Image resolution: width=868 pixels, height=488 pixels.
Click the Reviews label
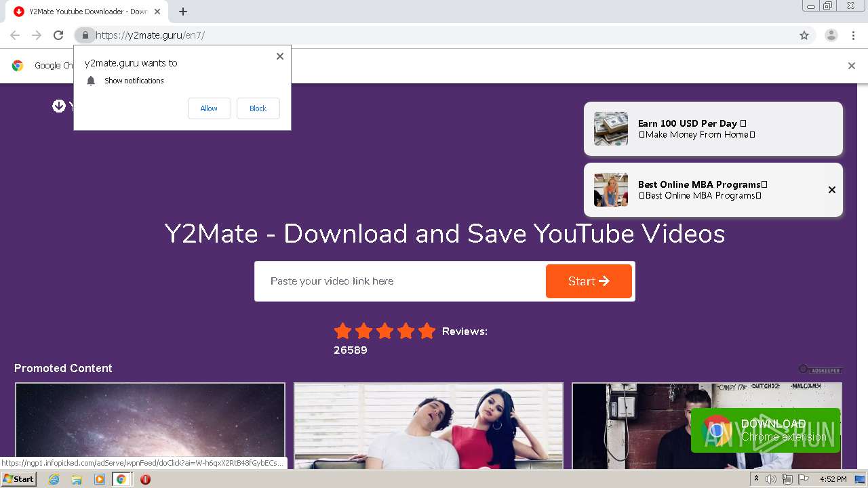(x=465, y=331)
